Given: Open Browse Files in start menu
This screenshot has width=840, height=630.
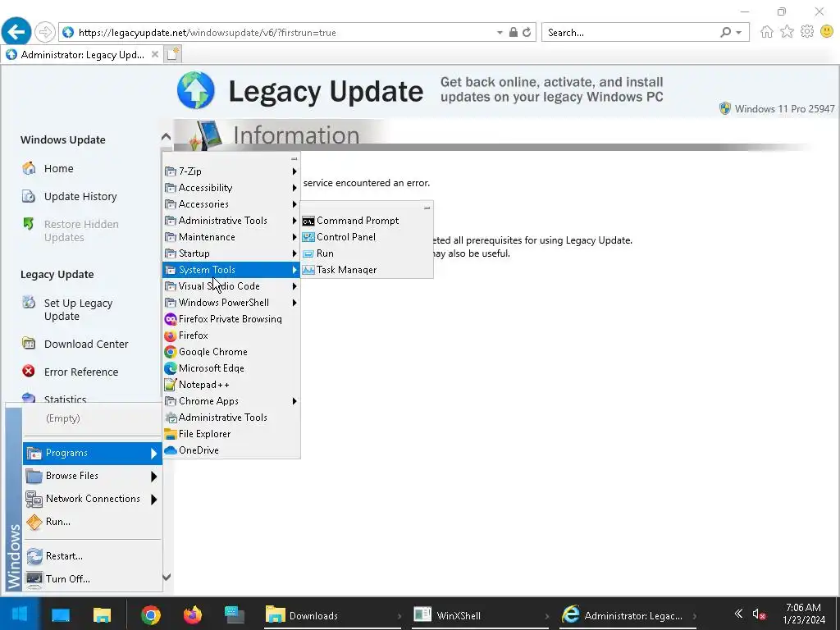Looking at the screenshot, I should [x=92, y=476].
